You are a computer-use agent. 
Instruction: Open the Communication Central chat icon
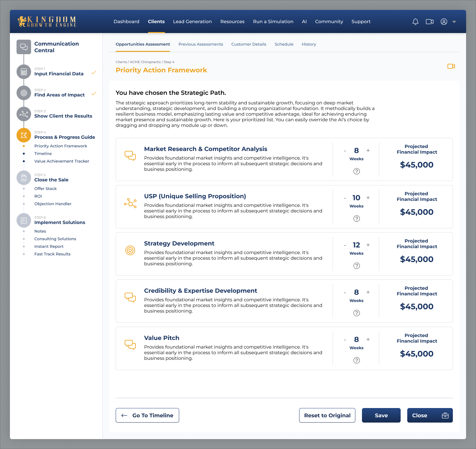(x=24, y=47)
